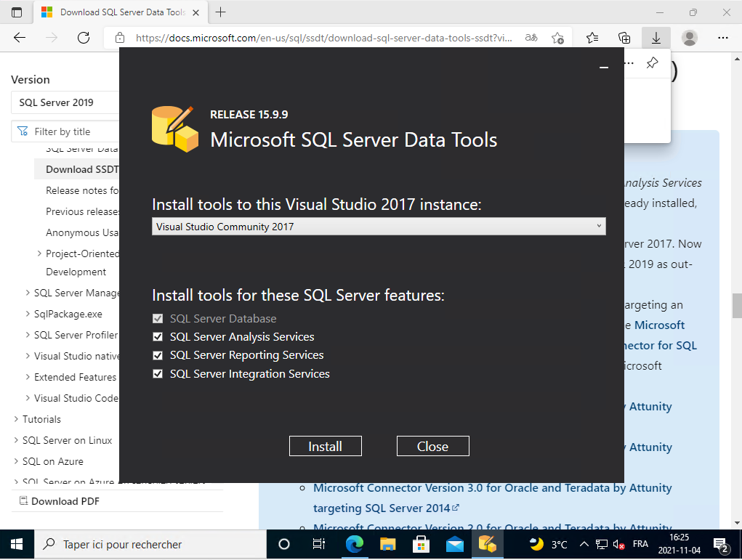This screenshot has width=742, height=560.
Task: Open File Explorer from the taskbar
Action: point(388,544)
